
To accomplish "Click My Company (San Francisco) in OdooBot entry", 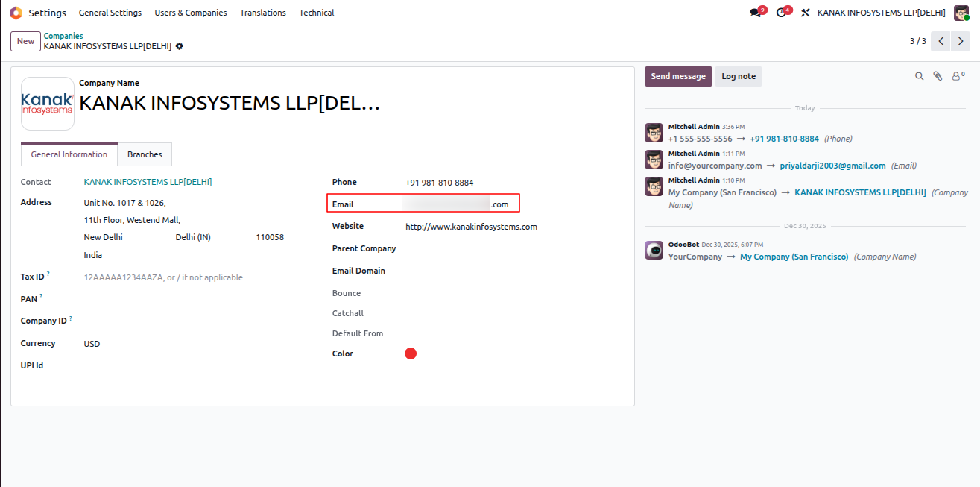I will pos(794,257).
